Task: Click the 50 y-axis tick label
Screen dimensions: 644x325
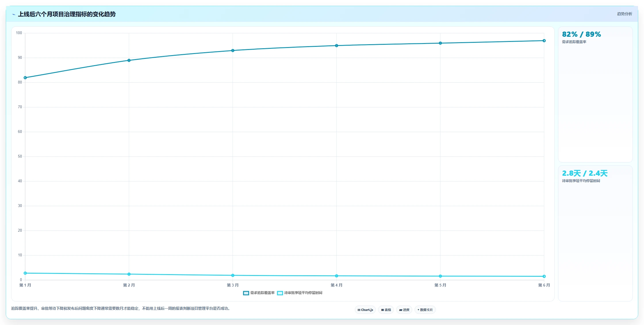Action: 20,156
